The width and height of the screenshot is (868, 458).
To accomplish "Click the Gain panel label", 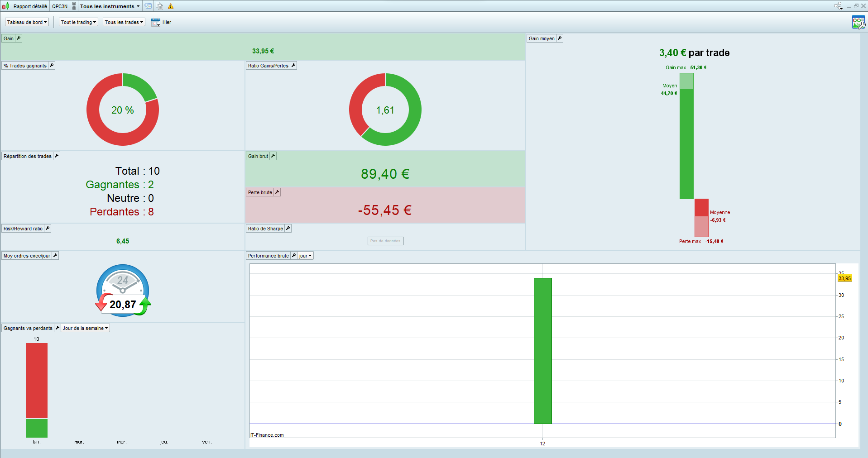I will [9, 38].
